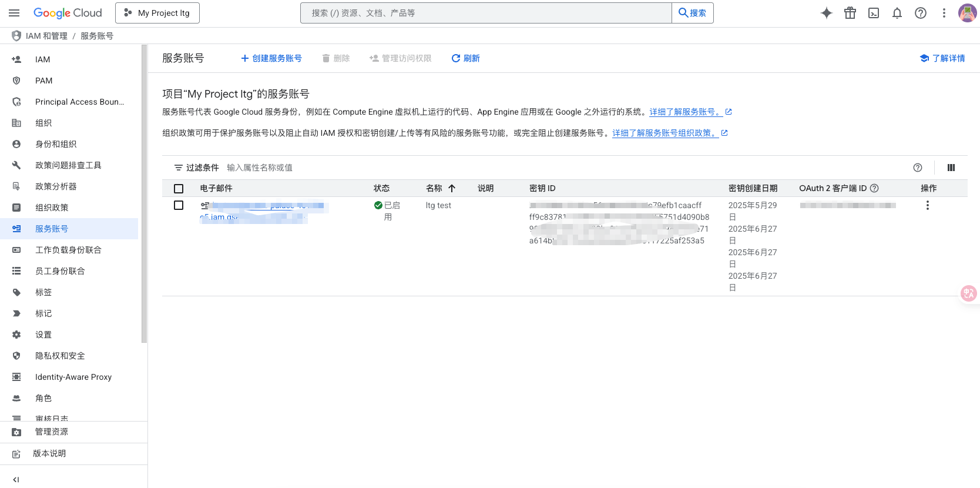Click the OAuth 2 客户端 ID help icon
Image resolution: width=980 pixels, height=488 pixels.
pyautogui.click(x=874, y=188)
